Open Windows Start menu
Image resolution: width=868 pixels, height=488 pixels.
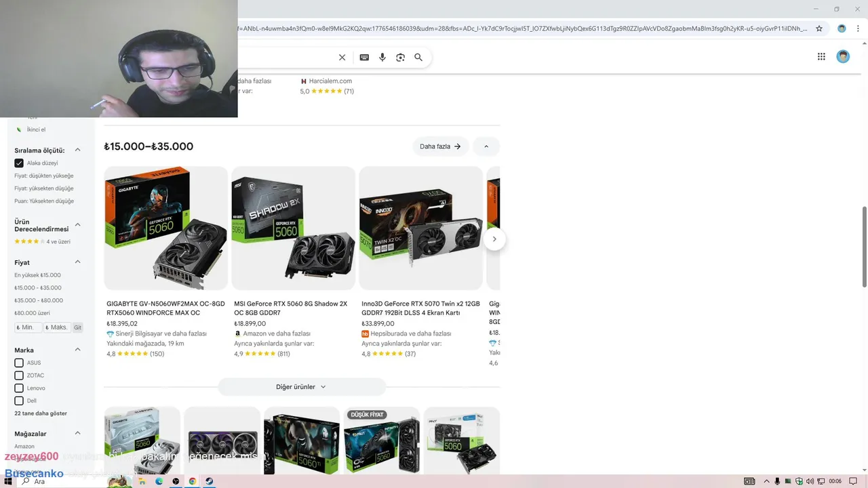tap(9, 481)
